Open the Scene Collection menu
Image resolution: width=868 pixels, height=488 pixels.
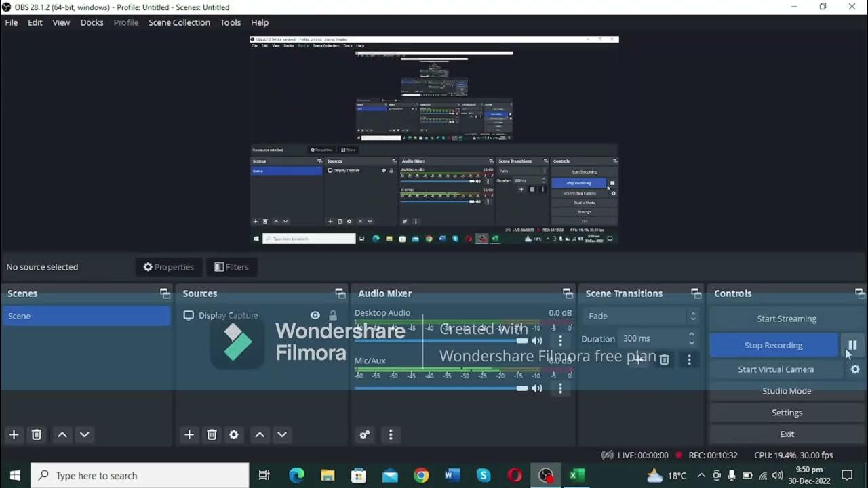pyautogui.click(x=180, y=22)
